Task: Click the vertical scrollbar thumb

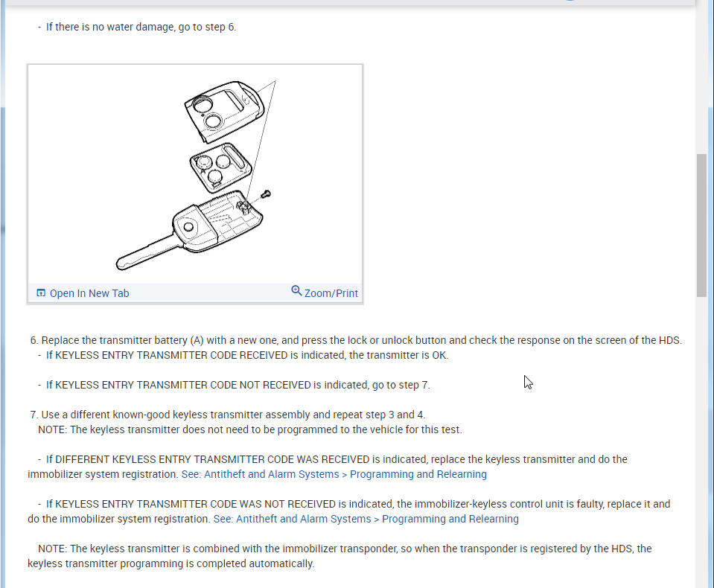Action: pos(701,226)
